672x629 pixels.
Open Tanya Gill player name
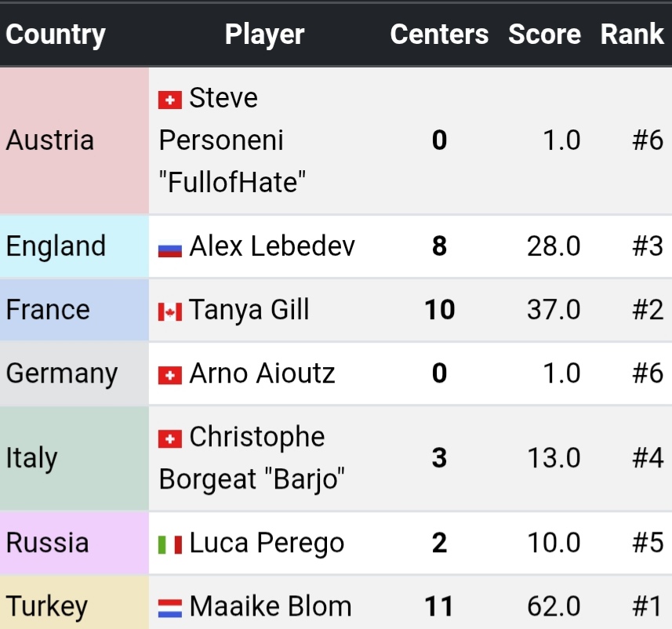[249, 310]
